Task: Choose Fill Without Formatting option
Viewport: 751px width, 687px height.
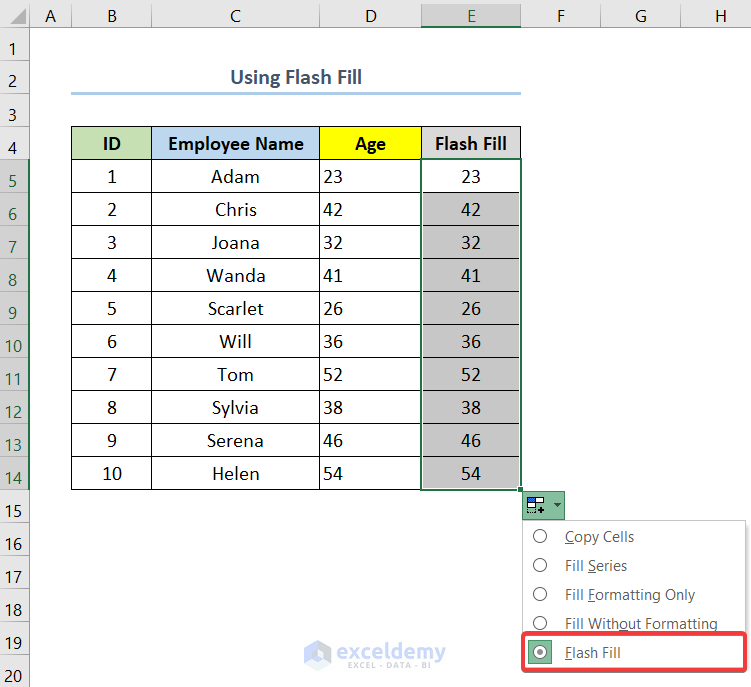Action: pyautogui.click(x=540, y=623)
